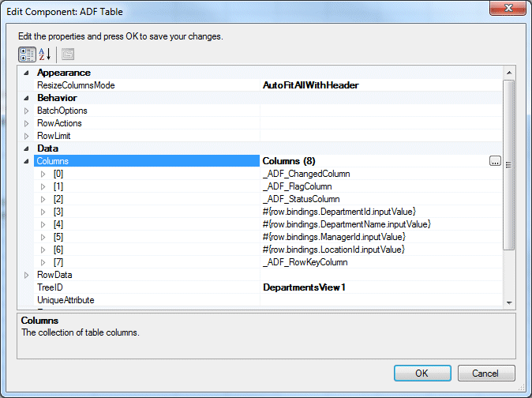This screenshot has height=398, width=532.
Task: Sort properties alphabetically
Action: coord(45,54)
